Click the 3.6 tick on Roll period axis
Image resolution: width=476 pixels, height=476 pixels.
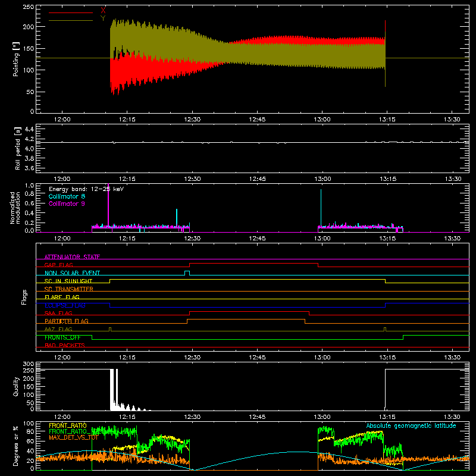click(29, 168)
